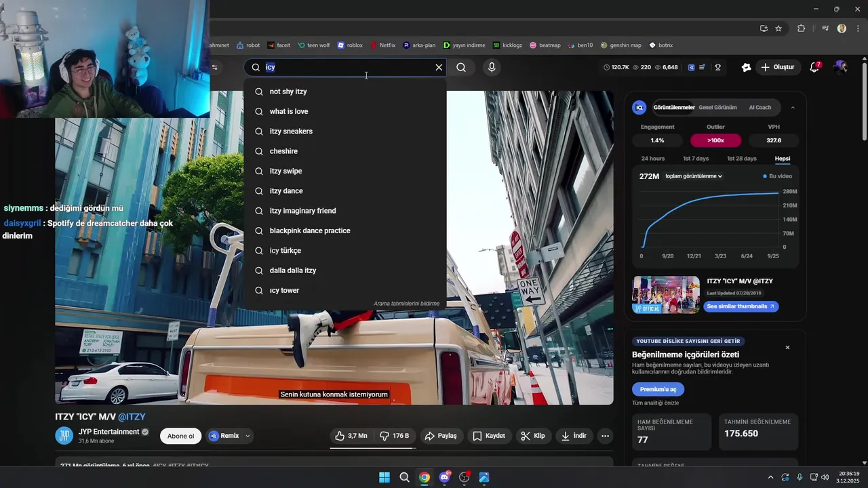Open the 'toplam görüntülenme' dropdown
Viewport: 868px width, 488px height.
(694, 176)
